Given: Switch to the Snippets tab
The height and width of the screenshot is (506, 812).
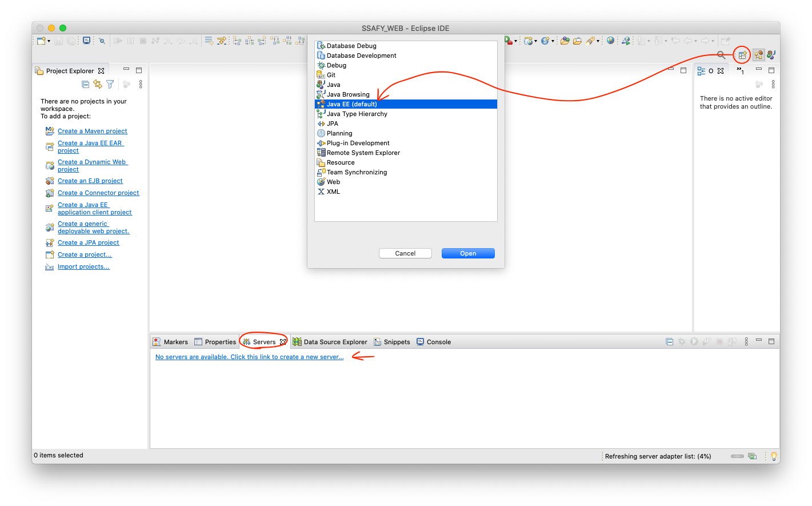Looking at the screenshot, I should [x=392, y=342].
